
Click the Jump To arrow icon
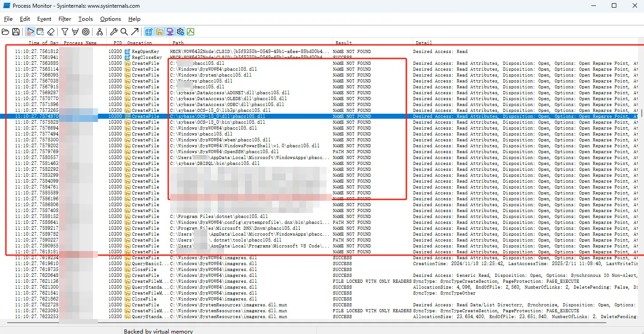coord(135,32)
